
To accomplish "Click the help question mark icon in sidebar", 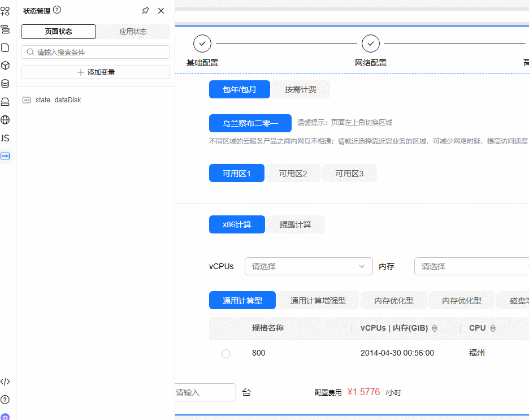I will pos(6,400).
